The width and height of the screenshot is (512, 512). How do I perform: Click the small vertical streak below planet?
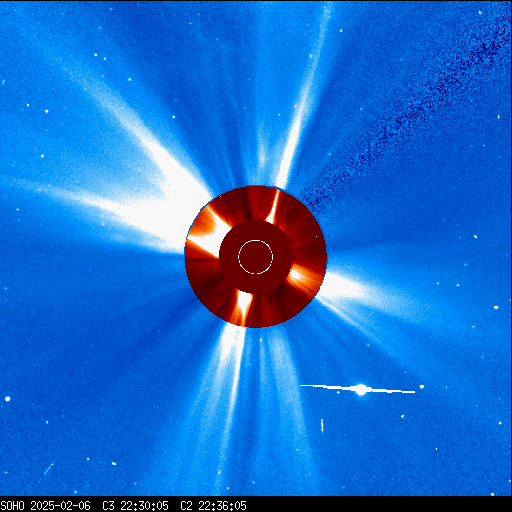pos(322,425)
